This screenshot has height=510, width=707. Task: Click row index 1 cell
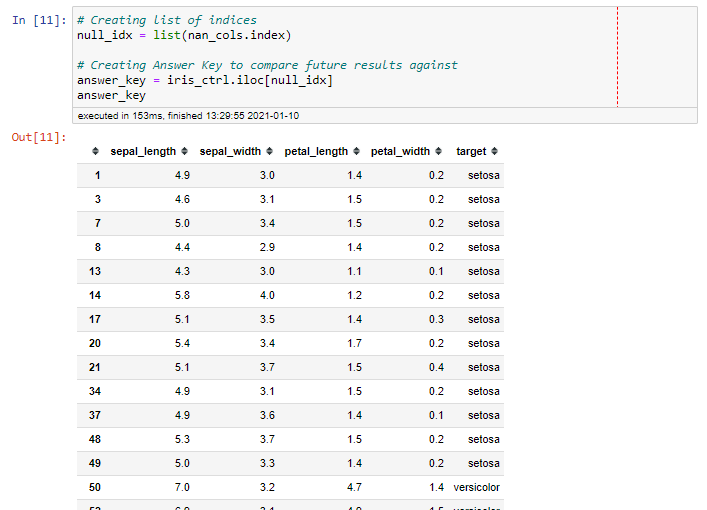[97, 175]
